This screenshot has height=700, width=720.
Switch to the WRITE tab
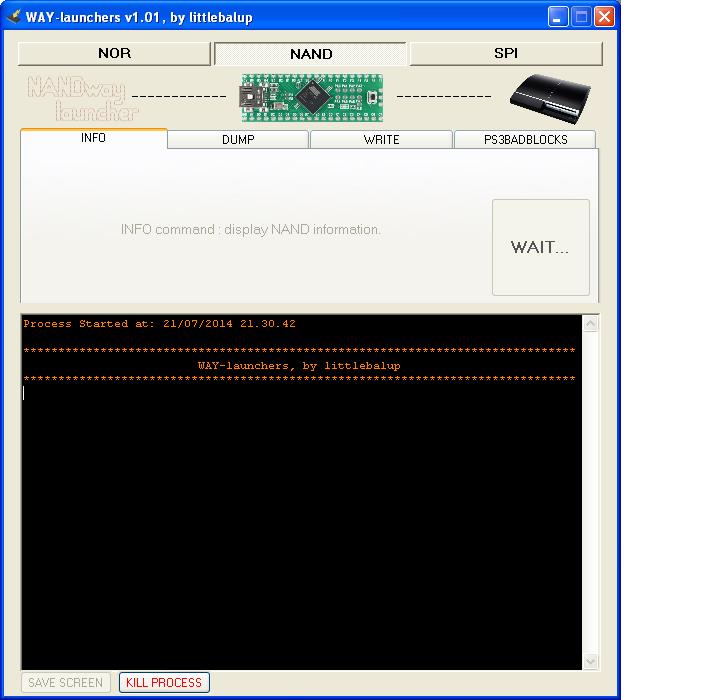click(x=381, y=140)
